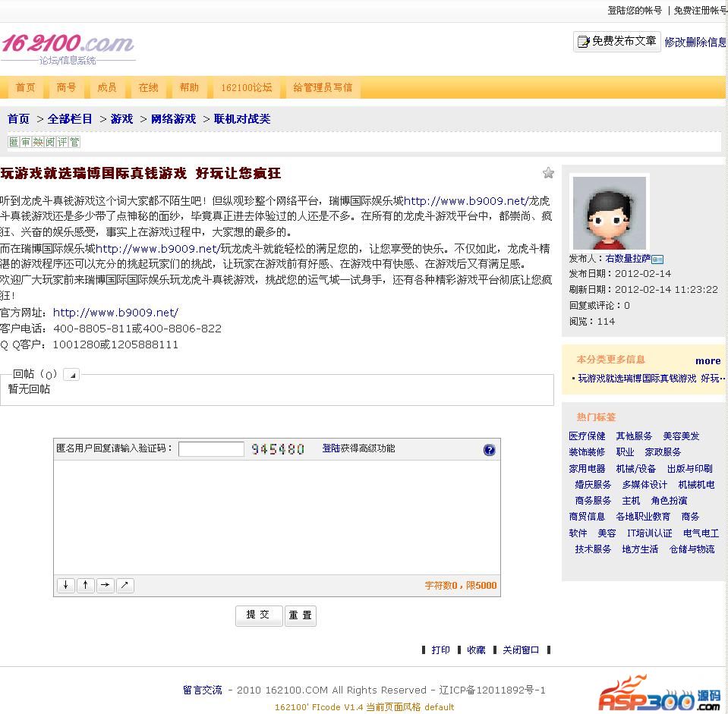Click inside the reply text area

click(x=277, y=517)
